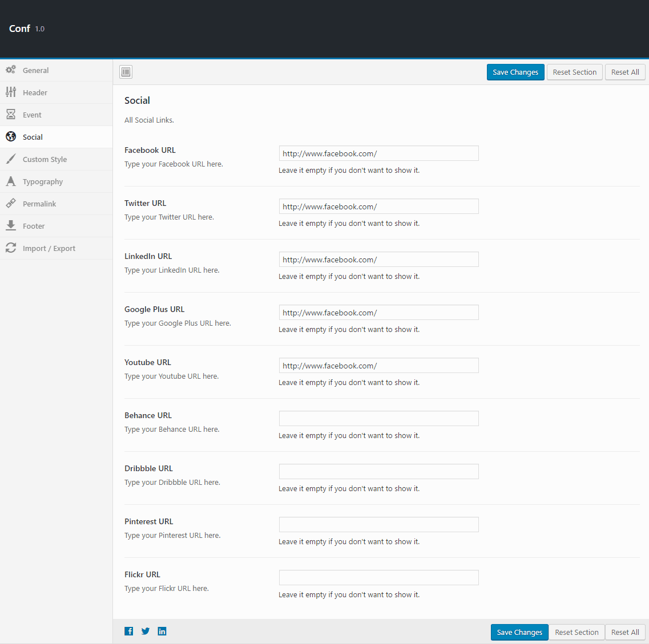Click the brush icon beside Custom Style
Image resolution: width=649 pixels, height=644 pixels.
11,159
